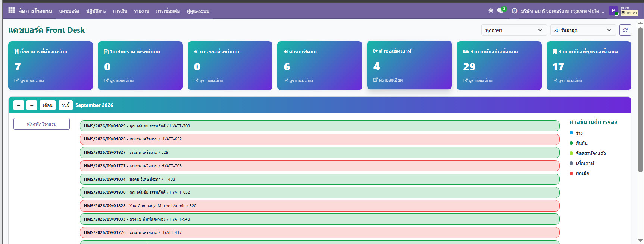Open booking HMS/2026/09/01829
Image resolution: width=644 pixels, height=244 pixels.
(x=319, y=126)
